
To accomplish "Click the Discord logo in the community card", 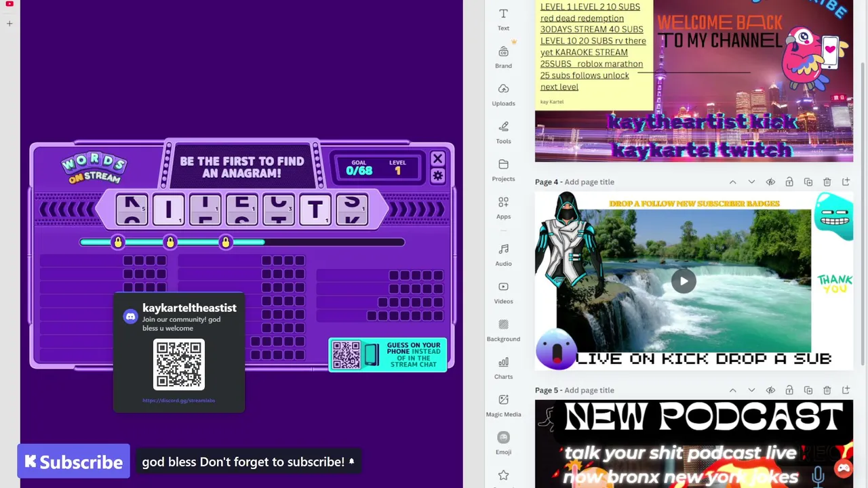I will [131, 317].
